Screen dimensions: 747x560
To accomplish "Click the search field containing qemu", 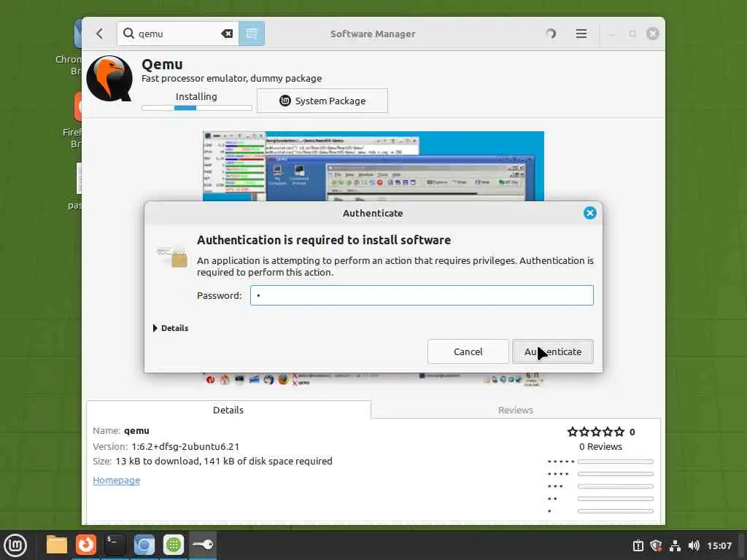I will pos(179,34).
